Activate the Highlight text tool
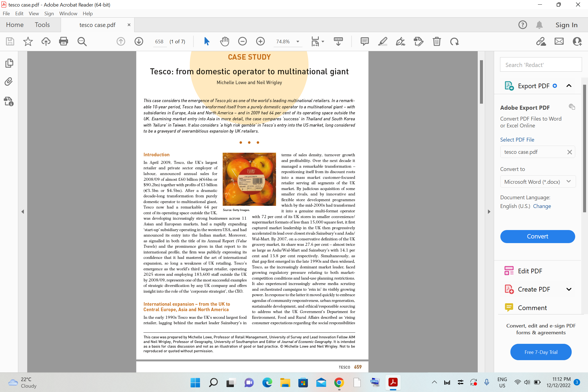This screenshot has width=588, height=392. coord(382,41)
